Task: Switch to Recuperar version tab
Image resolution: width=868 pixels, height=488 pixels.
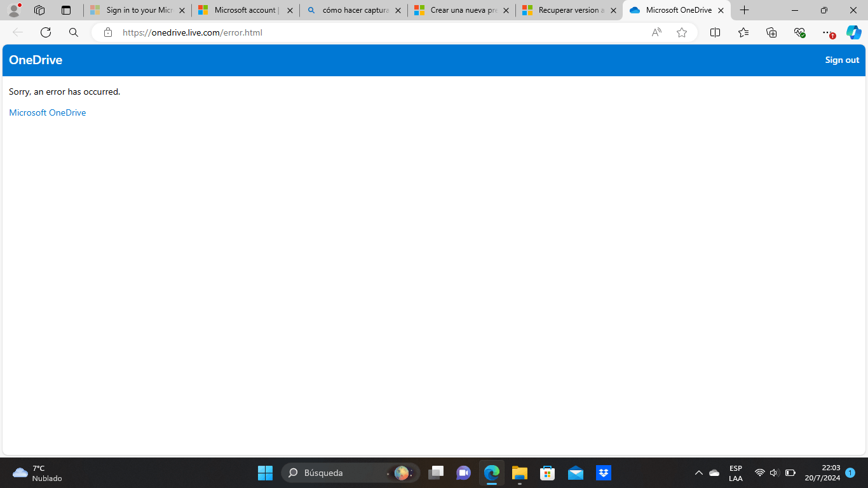Action: [x=569, y=10]
